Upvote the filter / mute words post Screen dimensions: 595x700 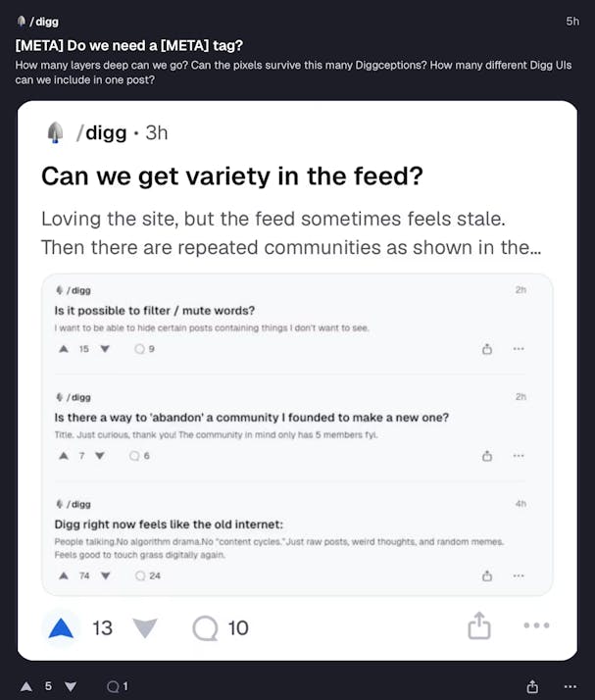click(x=64, y=348)
